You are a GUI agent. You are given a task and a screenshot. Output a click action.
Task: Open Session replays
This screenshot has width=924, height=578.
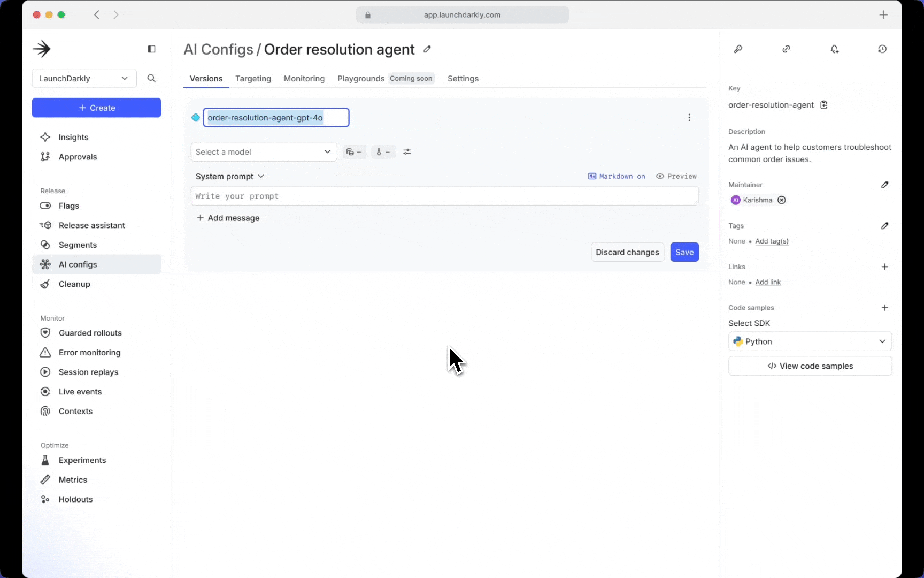(96, 372)
